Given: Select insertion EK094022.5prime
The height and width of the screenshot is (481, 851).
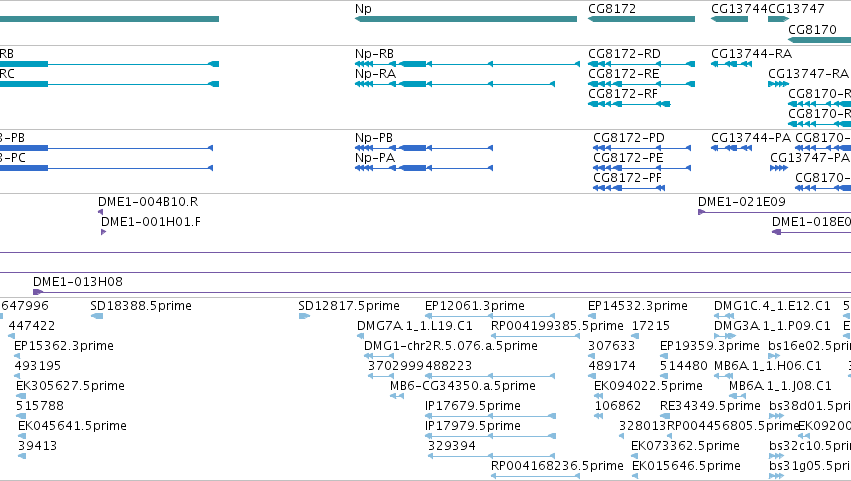Looking at the screenshot, I should (648, 387).
